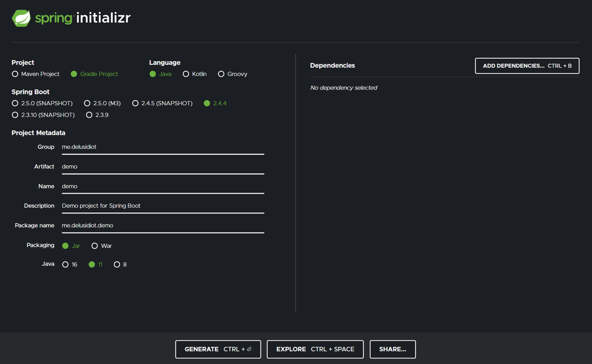592x364 pixels.
Task: Click the Project Metadata heading
Action: point(38,133)
